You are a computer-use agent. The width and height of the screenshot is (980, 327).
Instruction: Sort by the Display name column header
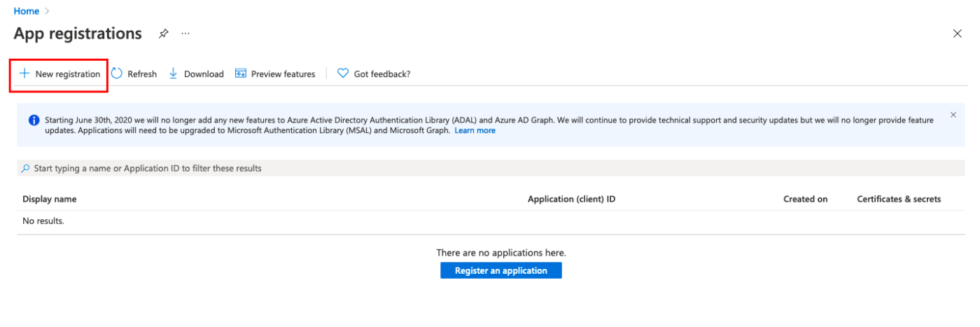click(x=50, y=199)
